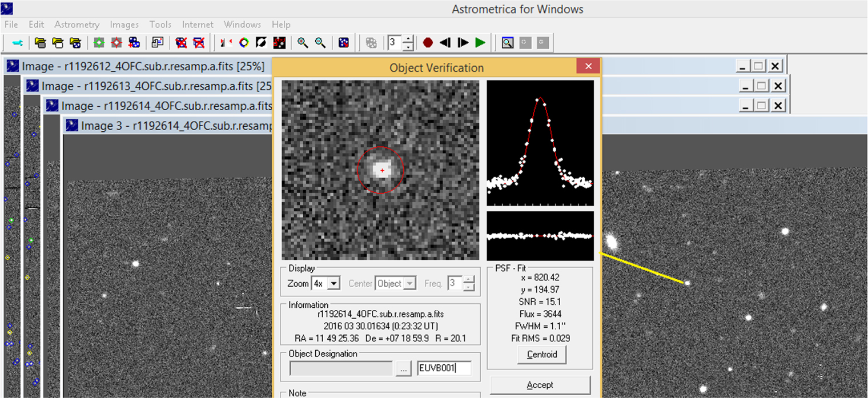Screen dimensions: 868x398
Task: Click the magnifier preview icon on the right toolbar
Action: 507,42
